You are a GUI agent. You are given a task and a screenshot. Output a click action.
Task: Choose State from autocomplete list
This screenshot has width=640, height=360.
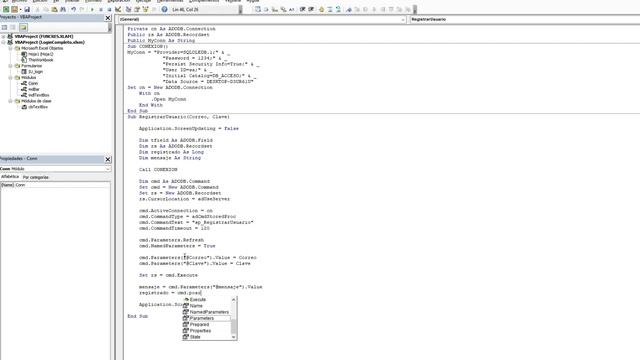point(195,337)
